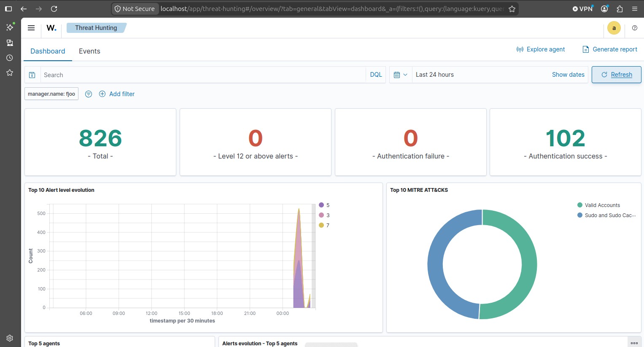
Task: Switch to the Events tab
Action: (x=89, y=51)
